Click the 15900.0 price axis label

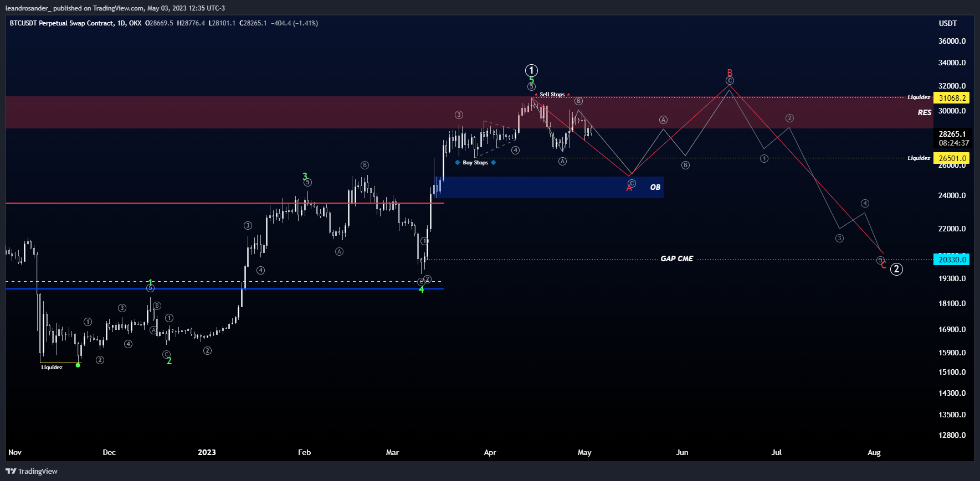click(952, 353)
